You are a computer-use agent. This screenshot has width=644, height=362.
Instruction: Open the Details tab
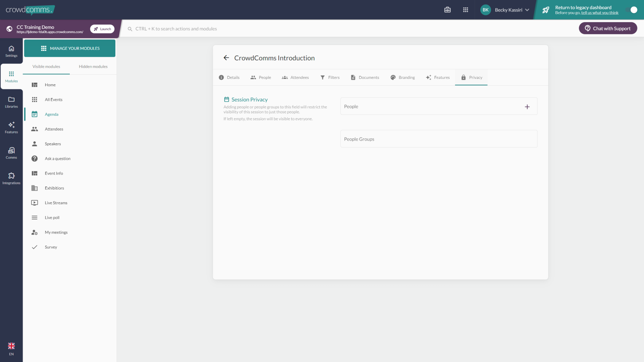tap(229, 77)
